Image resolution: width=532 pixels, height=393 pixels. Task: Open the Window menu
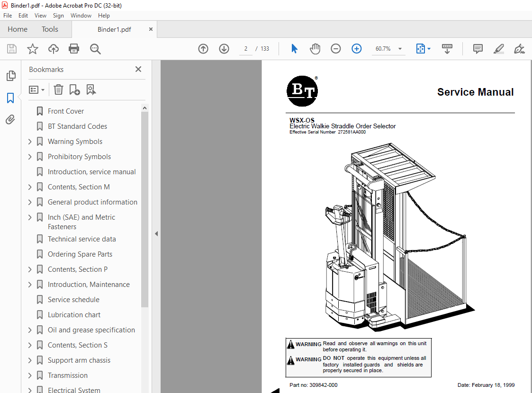click(x=81, y=16)
